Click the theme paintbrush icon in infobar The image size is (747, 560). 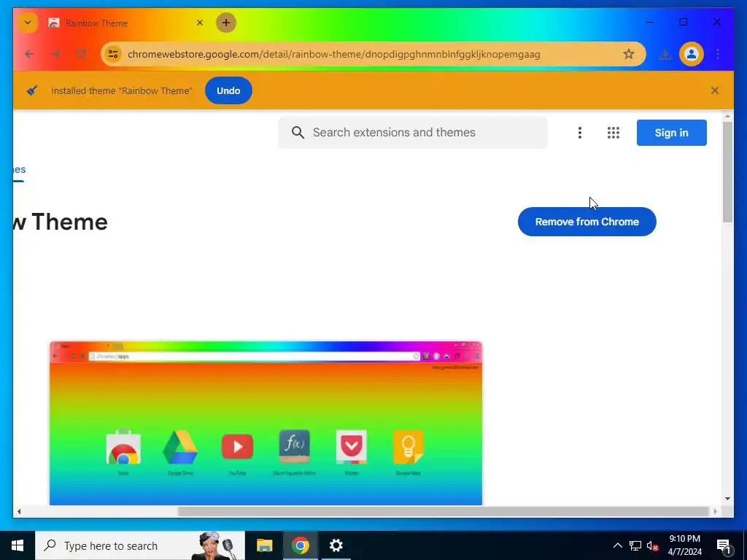click(x=32, y=90)
